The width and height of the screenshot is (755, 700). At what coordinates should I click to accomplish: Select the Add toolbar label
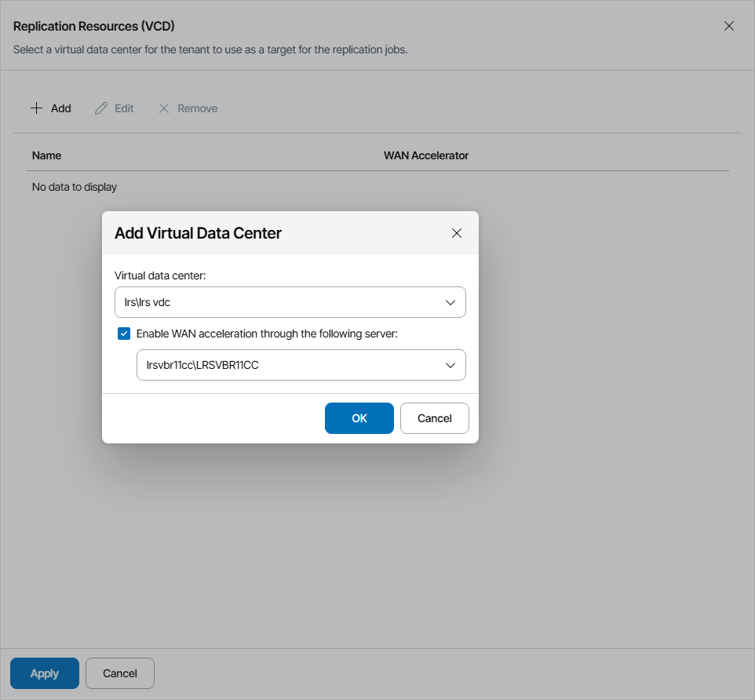tap(61, 108)
